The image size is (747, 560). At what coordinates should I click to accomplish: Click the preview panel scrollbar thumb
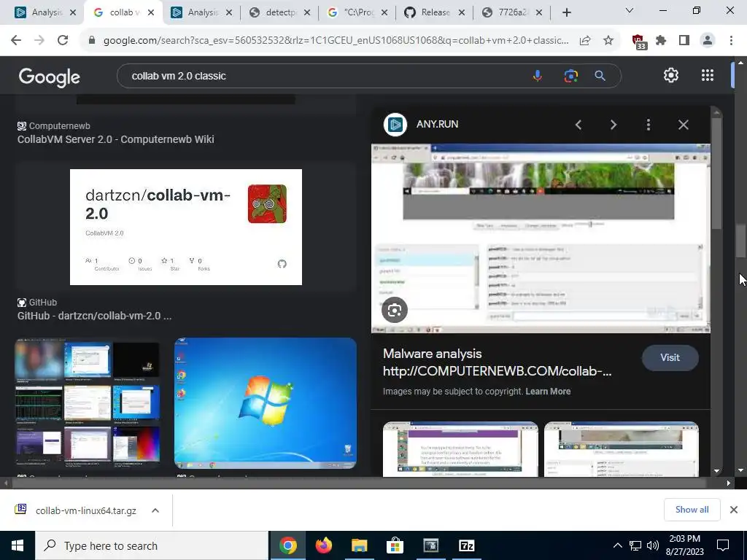click(x=716, y=174)
